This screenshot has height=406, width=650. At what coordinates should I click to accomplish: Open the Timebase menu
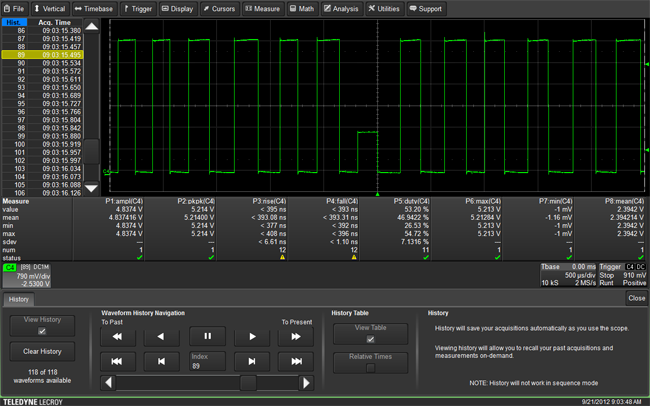(94, 8)
